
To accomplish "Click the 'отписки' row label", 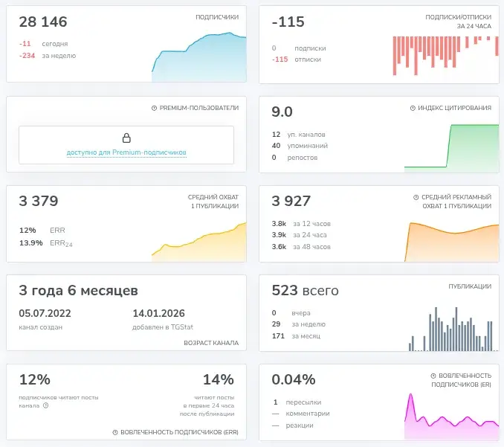I will (308, 60).
